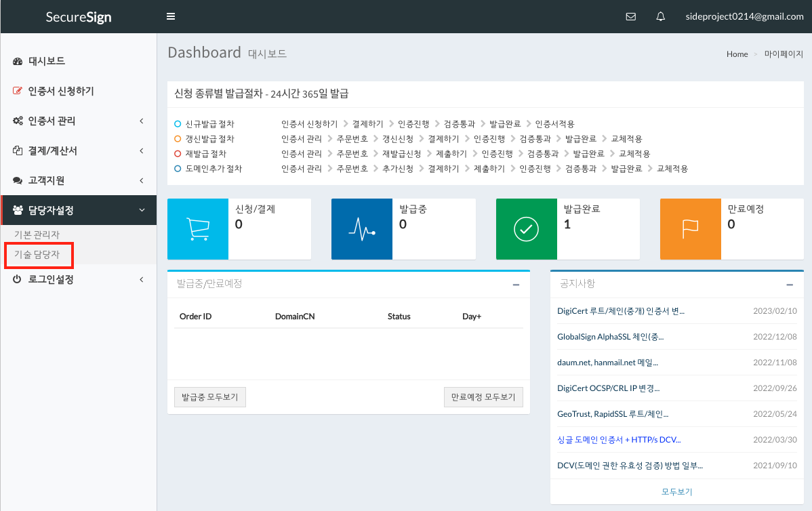Select 기술 담당자 submenu entry
This screenshot has width=812, height=511.
pyautogui.click(x=37, y=255)
